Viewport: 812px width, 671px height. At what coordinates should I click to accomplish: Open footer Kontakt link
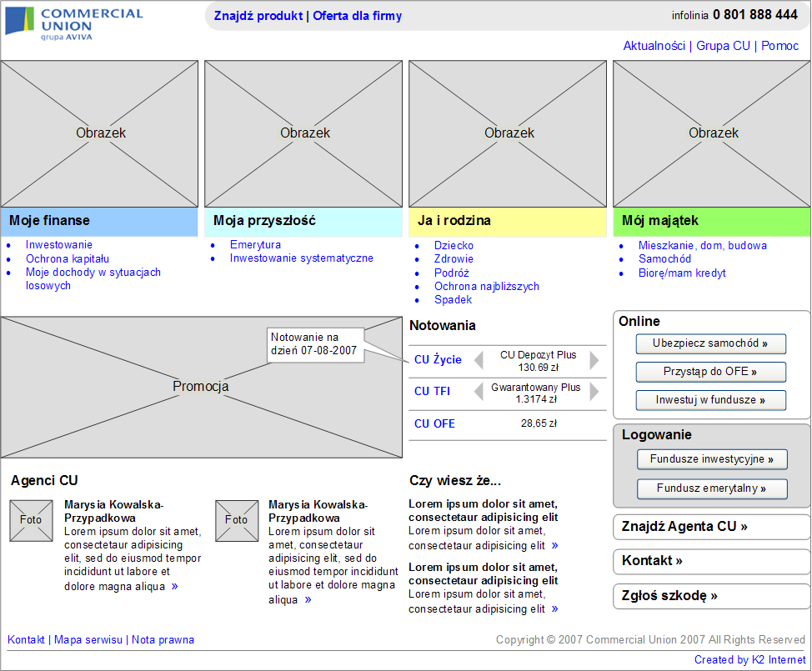pyautogui.click(x=26, y=640)
